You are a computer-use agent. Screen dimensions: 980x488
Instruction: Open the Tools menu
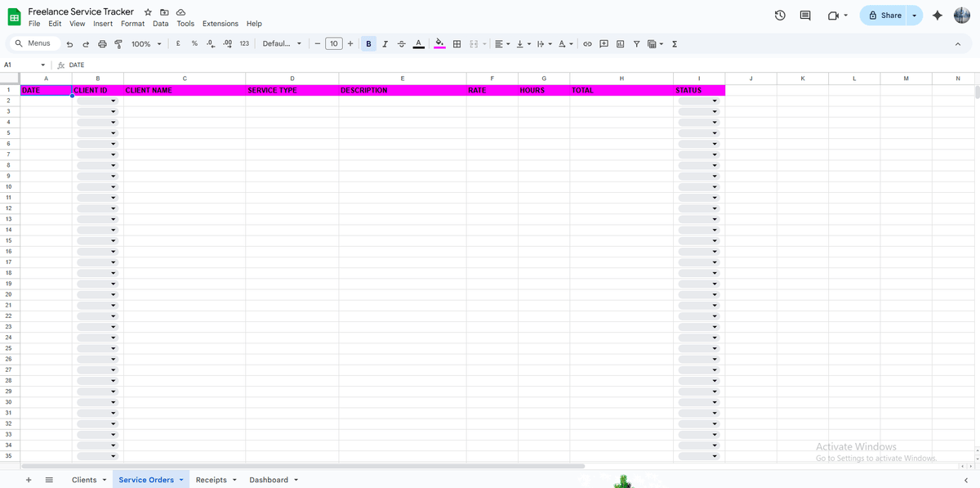pyautogui.click(x=185, y=24)
